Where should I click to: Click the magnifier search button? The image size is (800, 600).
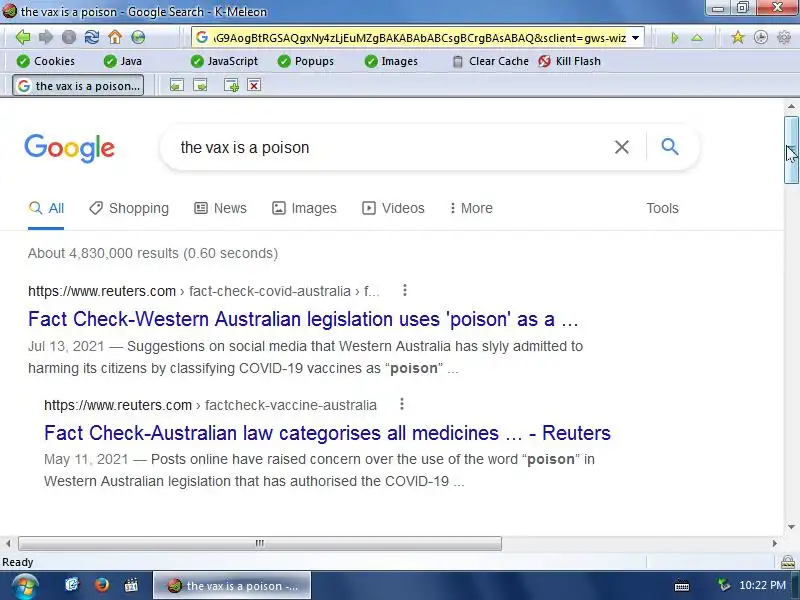pos(670,147)
